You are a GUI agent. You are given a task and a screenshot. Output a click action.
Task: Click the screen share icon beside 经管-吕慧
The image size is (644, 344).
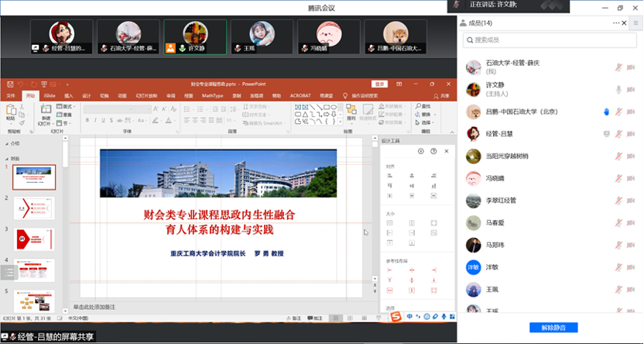coord(607,133)
